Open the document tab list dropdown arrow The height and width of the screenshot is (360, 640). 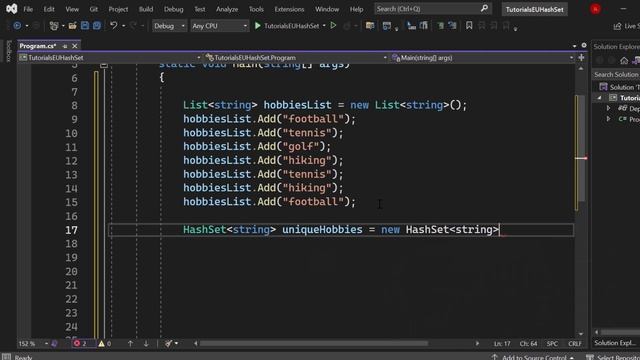[574, 46]
